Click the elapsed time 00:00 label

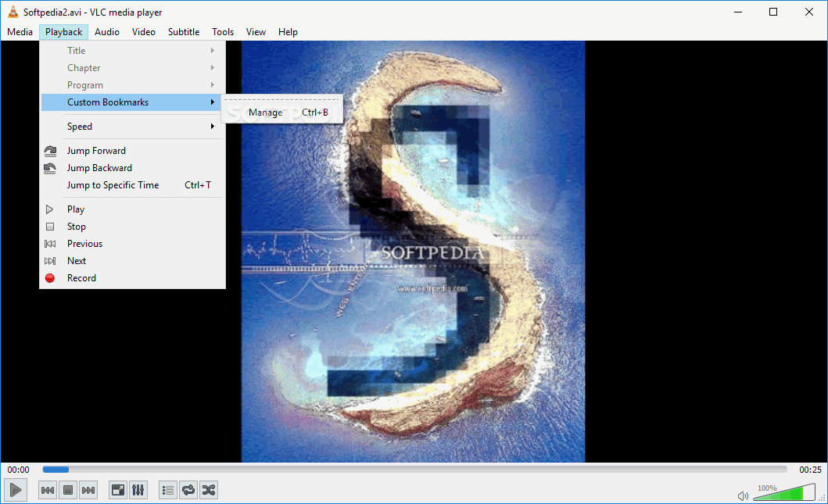tap(19, 470)
